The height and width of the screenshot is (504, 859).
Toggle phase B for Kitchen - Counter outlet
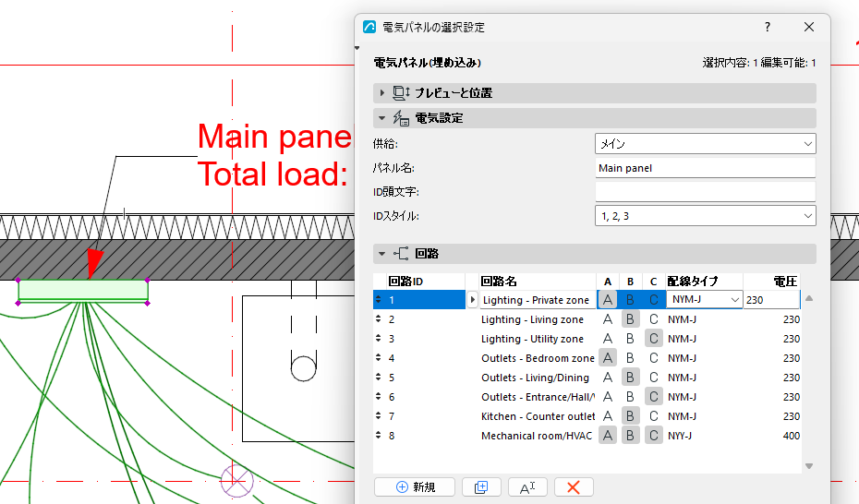(631, 416)
